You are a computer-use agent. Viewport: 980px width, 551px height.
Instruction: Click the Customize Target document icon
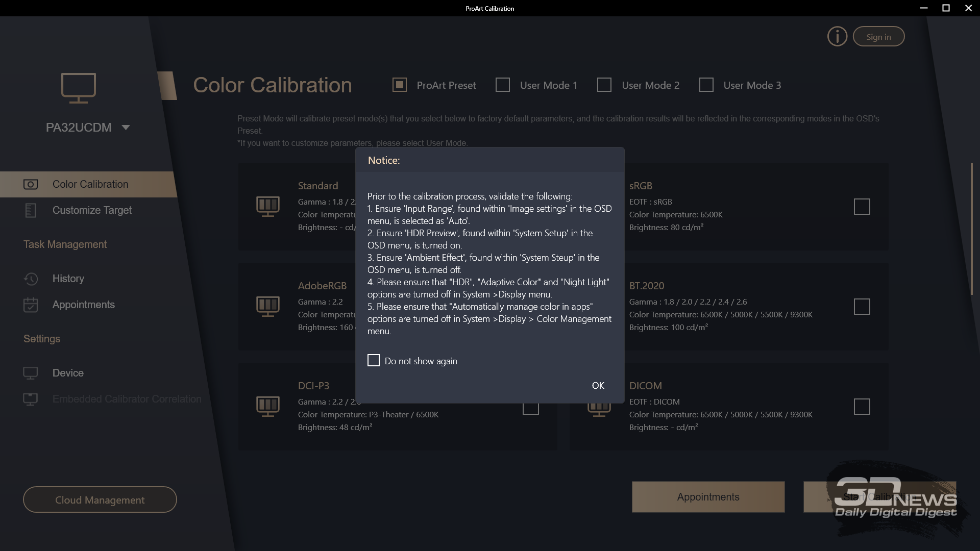(x=31, y=210)
